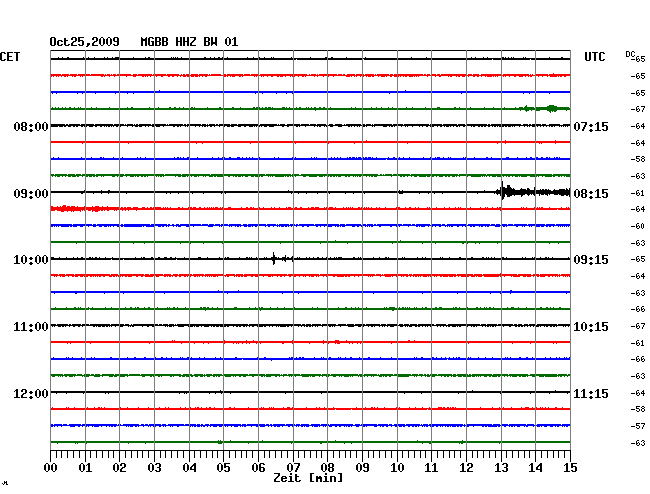Screen dimensions: 650x494
Task: Click minute tick label 00
Action: tap(51, 468)
